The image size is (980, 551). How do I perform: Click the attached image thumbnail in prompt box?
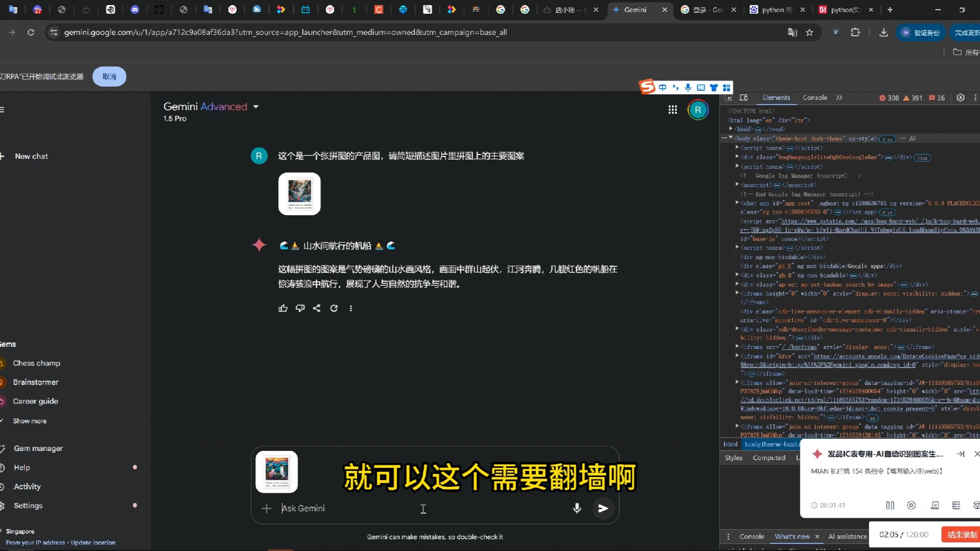tap(276, 472)
